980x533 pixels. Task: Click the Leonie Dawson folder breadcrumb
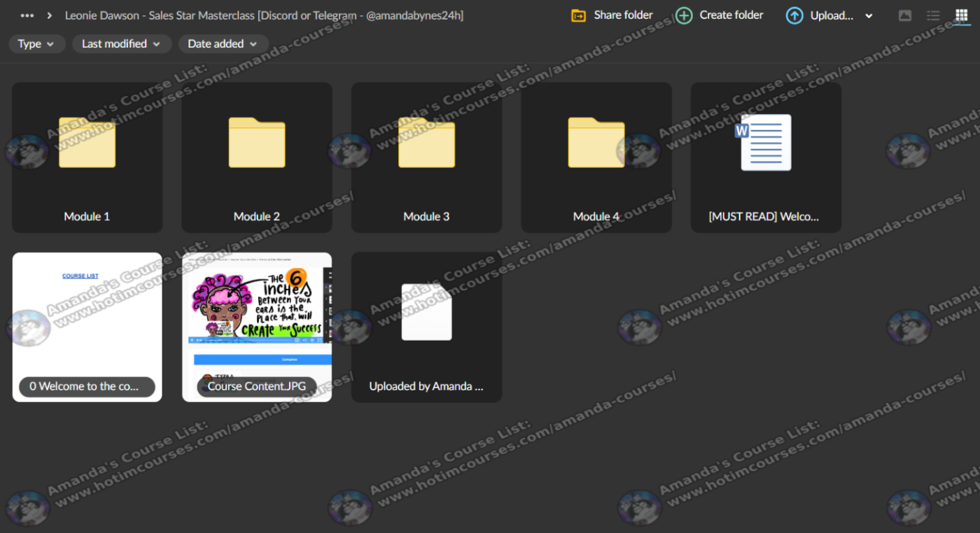tap(264, 15)
